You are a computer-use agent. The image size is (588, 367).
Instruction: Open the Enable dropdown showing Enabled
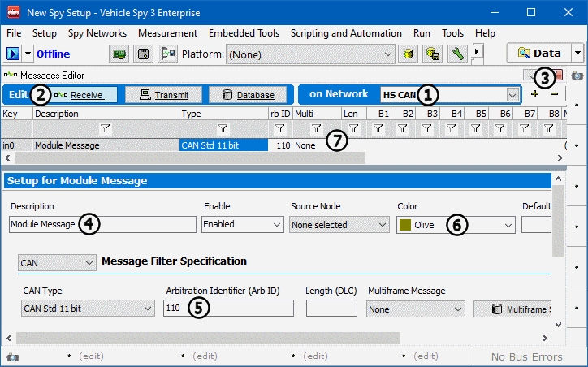276,225
